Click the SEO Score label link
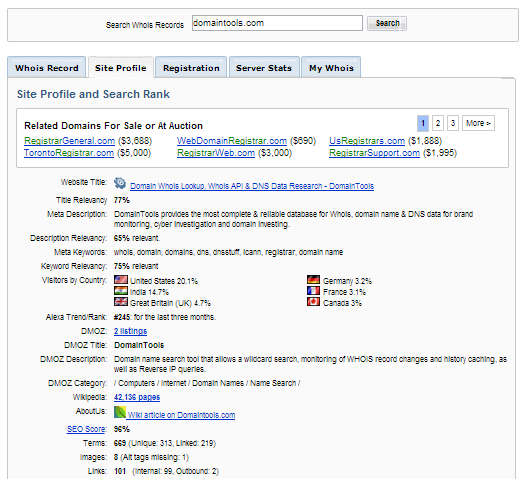Screen dimensions: 523x479 [86, 429]
